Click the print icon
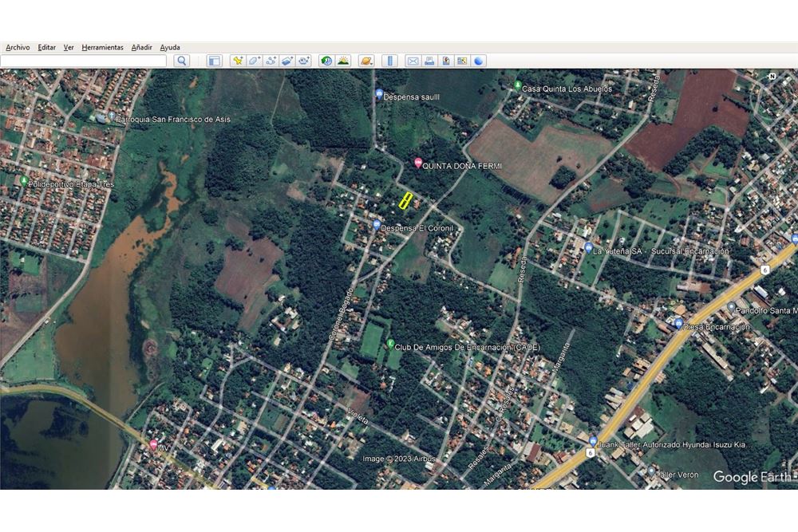 (429, 61)
